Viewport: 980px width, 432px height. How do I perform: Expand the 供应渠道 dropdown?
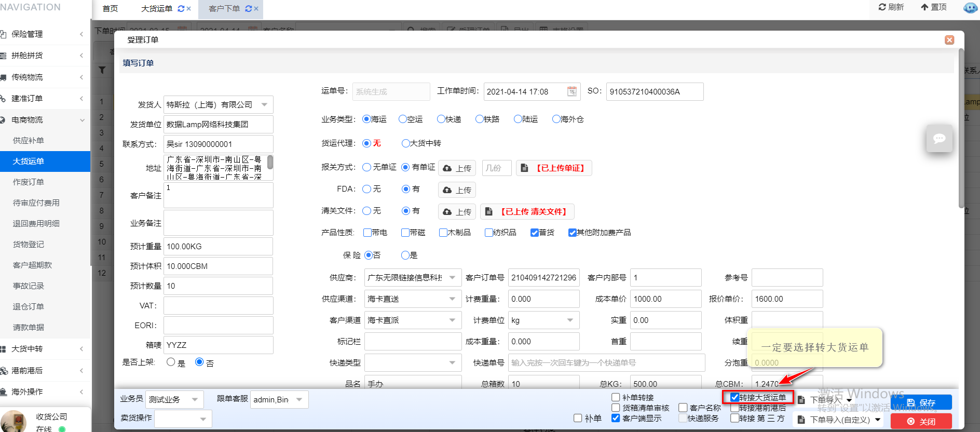(x=452, y=299)
